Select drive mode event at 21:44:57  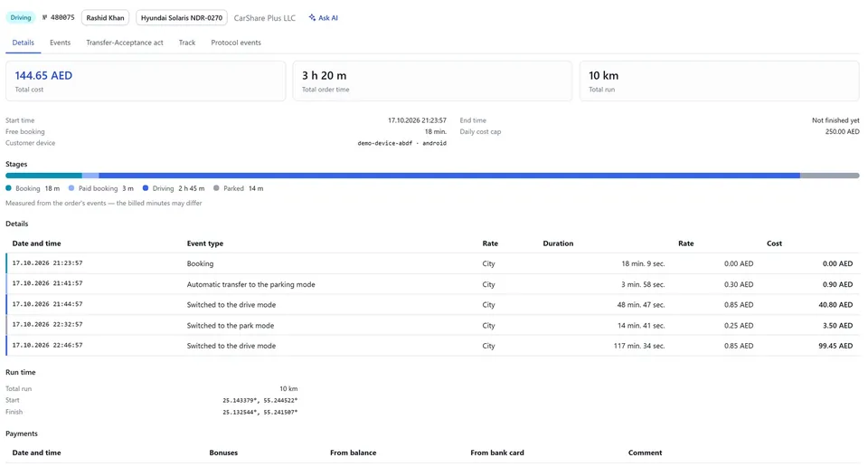click(433, 305)
